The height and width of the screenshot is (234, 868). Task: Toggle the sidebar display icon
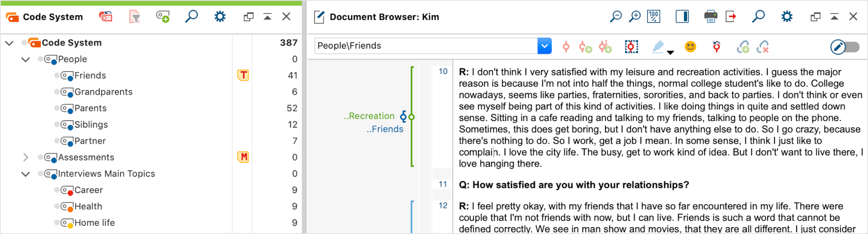682,17
